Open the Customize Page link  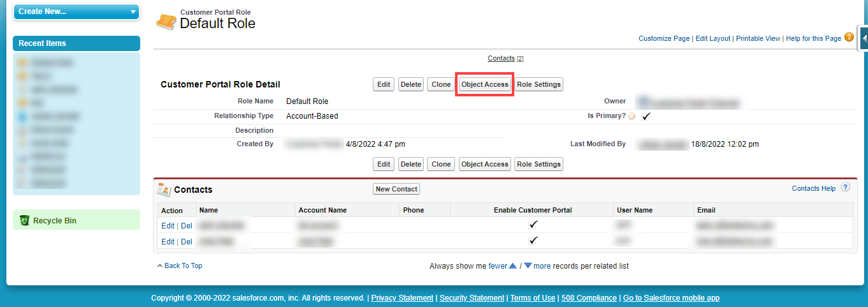pyautogui.click(x=663, y=38)
